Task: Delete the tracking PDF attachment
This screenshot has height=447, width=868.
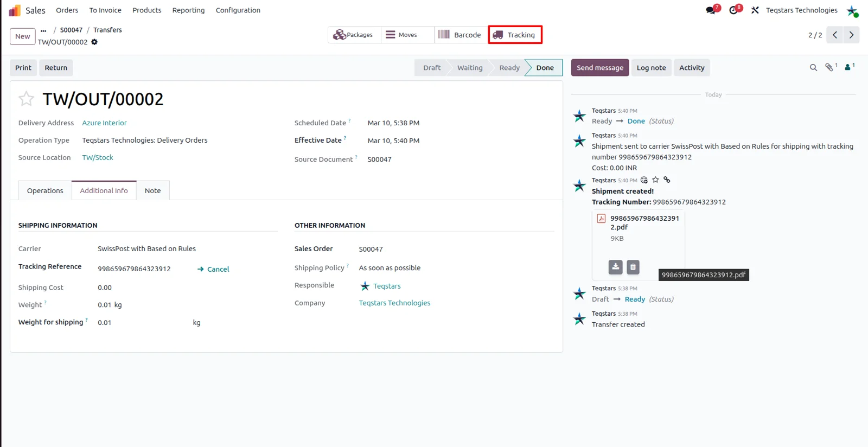Action: 633,267
